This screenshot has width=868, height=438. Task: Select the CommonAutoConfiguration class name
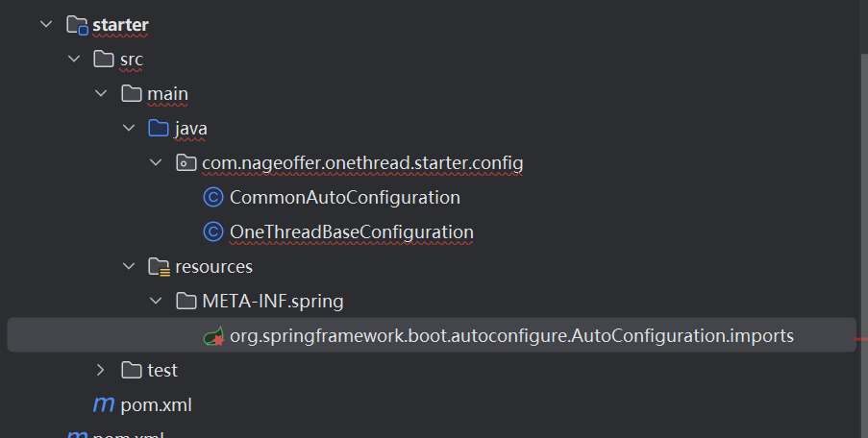pos(344,198)
